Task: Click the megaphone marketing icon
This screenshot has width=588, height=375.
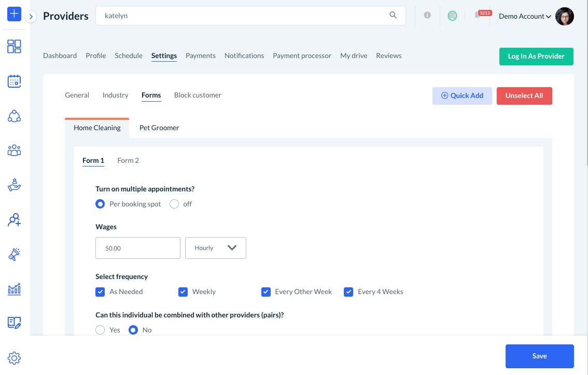Action: (x=14, y=254)
